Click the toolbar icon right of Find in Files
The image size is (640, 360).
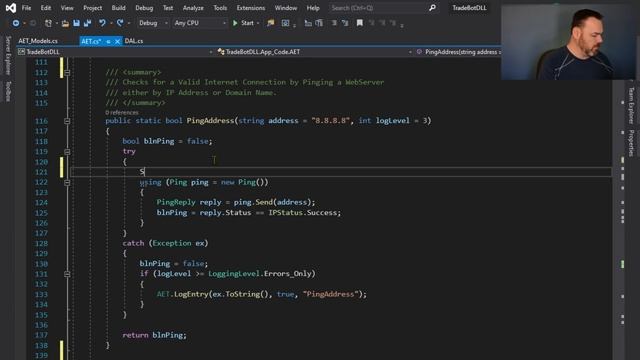point(285,23)
